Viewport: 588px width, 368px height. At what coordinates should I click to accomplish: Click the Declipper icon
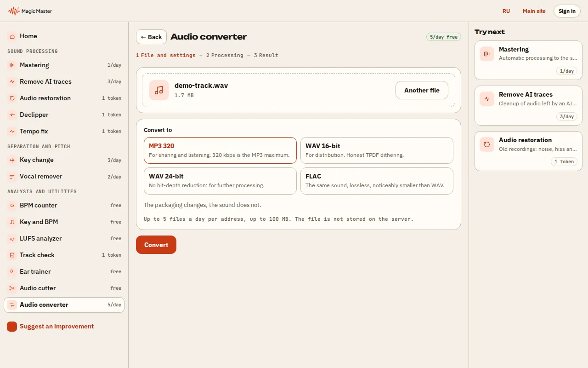(x=12, y=115)
